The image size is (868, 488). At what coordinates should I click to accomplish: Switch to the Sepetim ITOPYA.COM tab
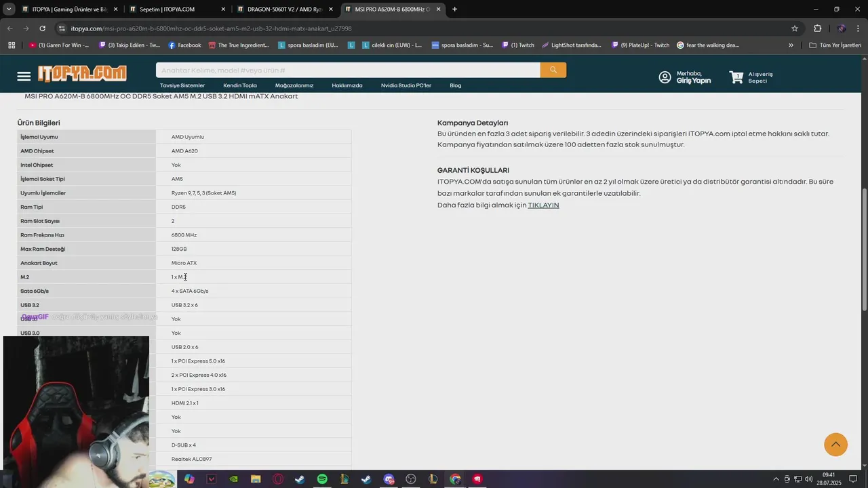(x=177, y=9)
